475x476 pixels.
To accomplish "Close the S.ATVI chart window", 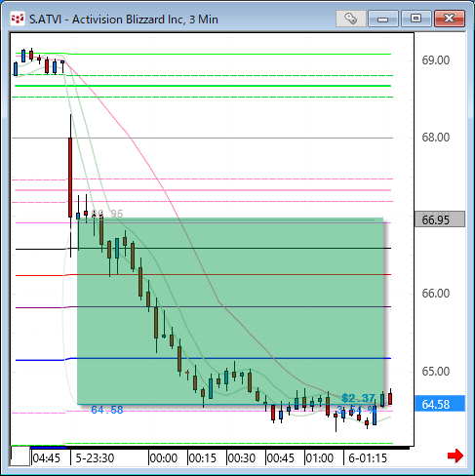I will 450,19.
